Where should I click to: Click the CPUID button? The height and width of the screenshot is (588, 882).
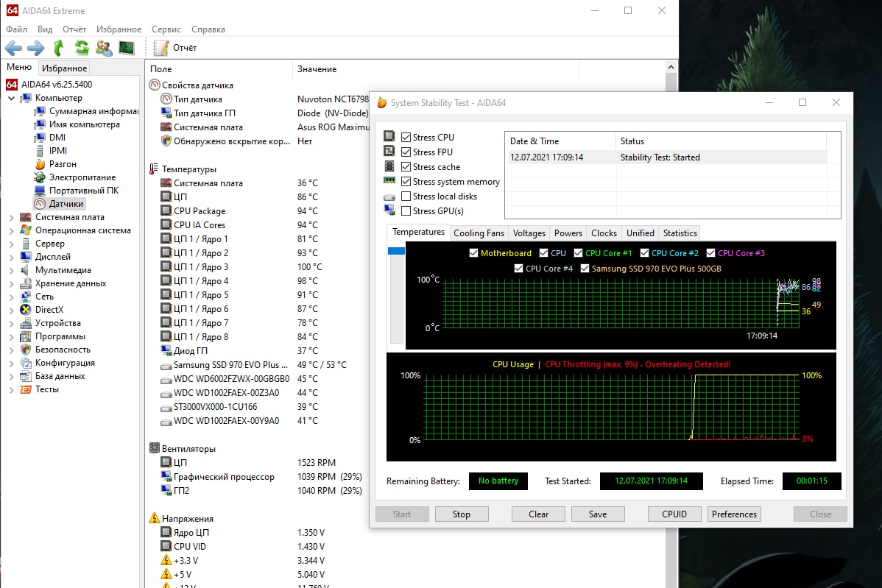point(674,514)
